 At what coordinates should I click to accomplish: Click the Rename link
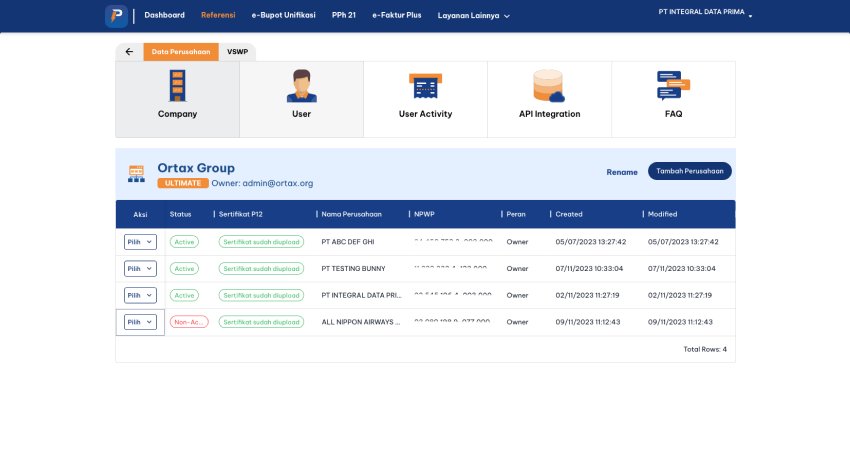click(x=621, y=172)
